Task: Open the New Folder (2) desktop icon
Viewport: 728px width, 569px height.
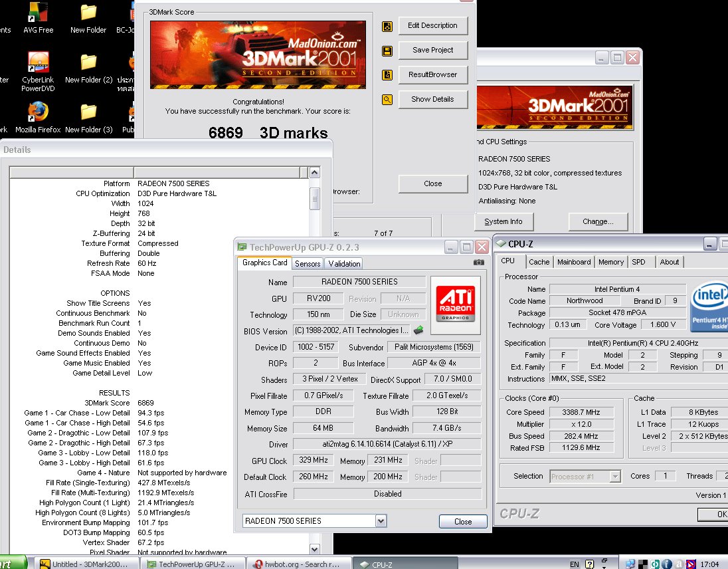Action: (x=89, y=68)
